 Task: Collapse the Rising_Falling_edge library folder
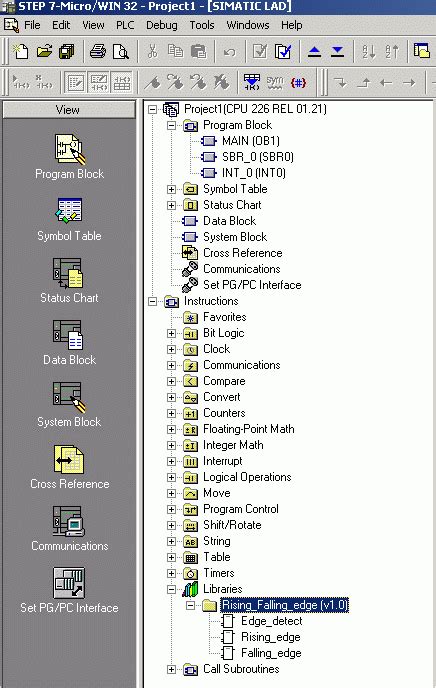[x=190, y=606]
